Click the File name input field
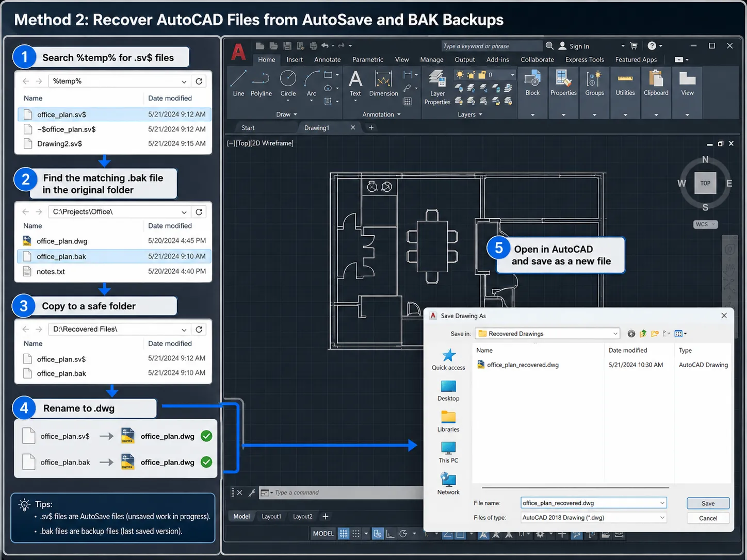The width and height of the screenshot is (747, 560). point(594,503)
